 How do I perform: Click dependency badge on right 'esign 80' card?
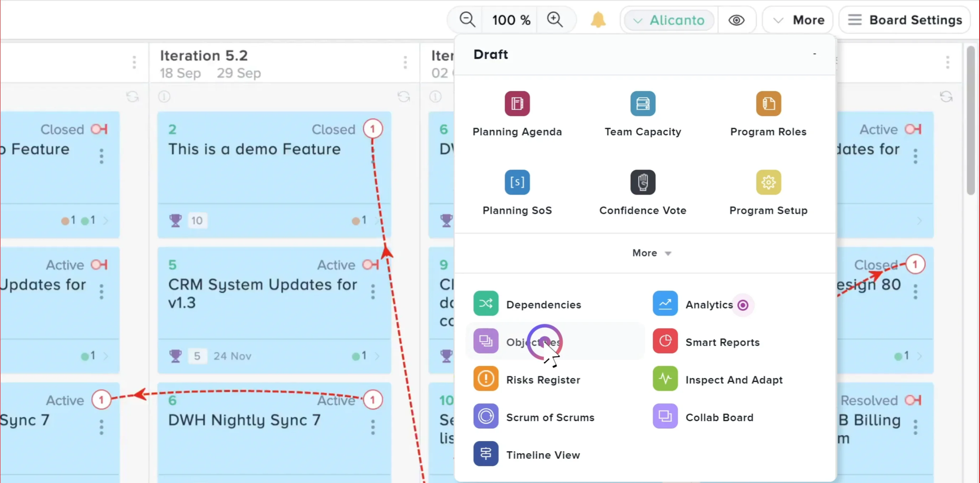pyautogui.click(x=915, y=265)
